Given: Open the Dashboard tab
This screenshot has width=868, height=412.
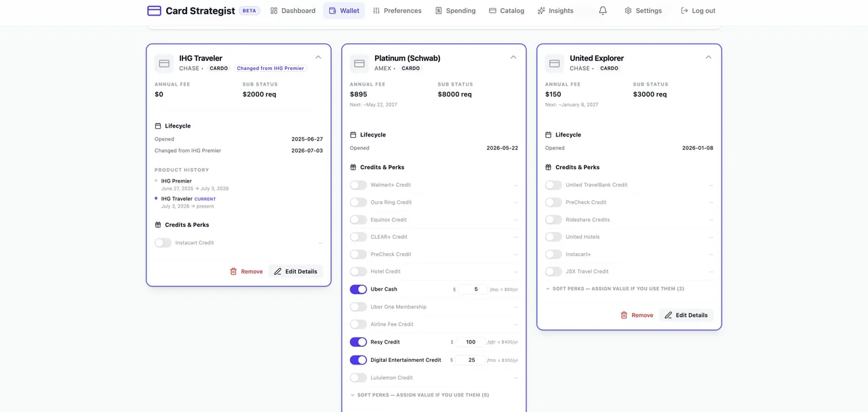Looking at the screenshot, I should [292, 11].
